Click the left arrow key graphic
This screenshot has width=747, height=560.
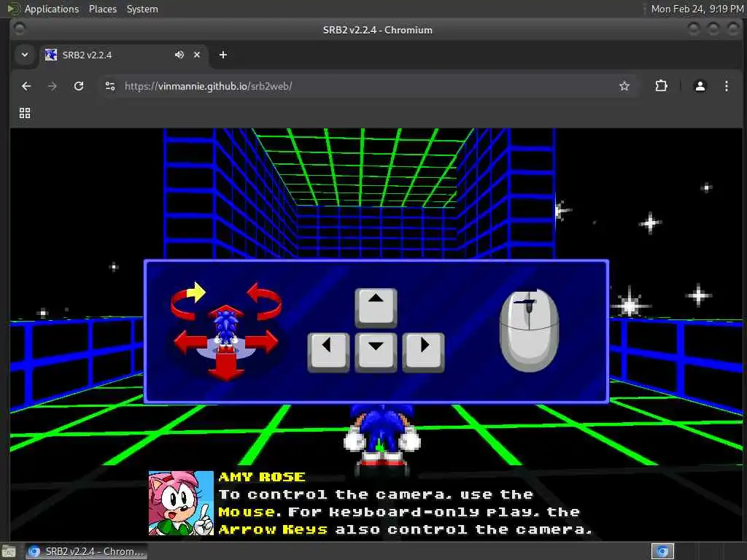pyautogui.click(x=328, y=352)
